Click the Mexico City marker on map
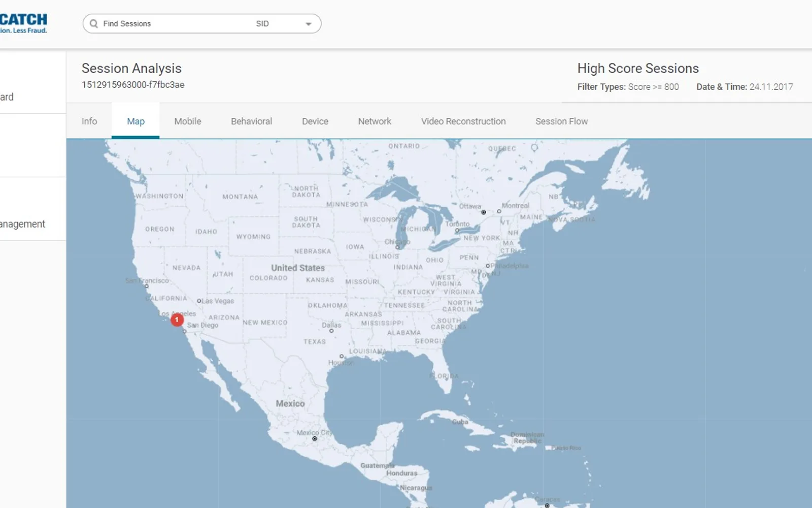This screenshot has height=508, width=812. [x=315, y=438]
